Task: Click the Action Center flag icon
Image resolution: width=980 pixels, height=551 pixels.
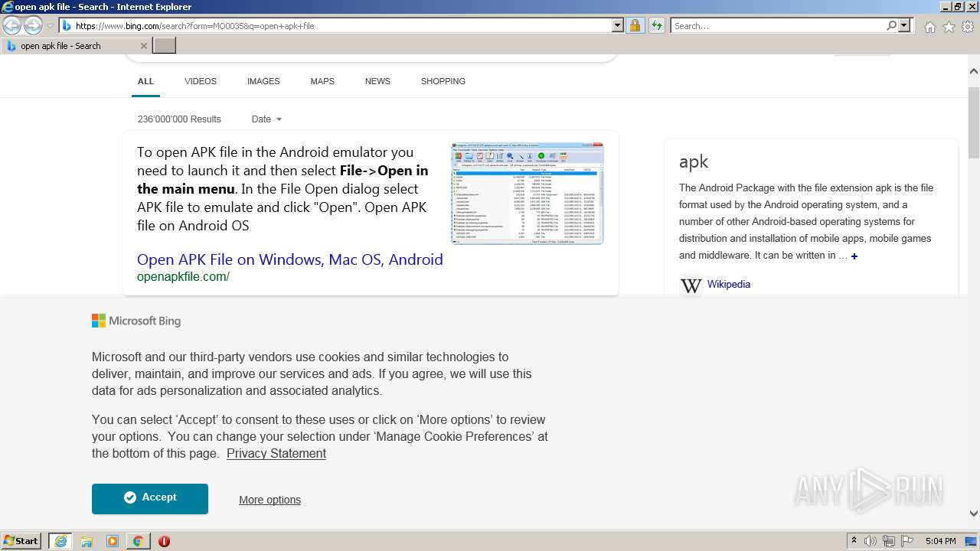Action: click(x=906, y=541)
